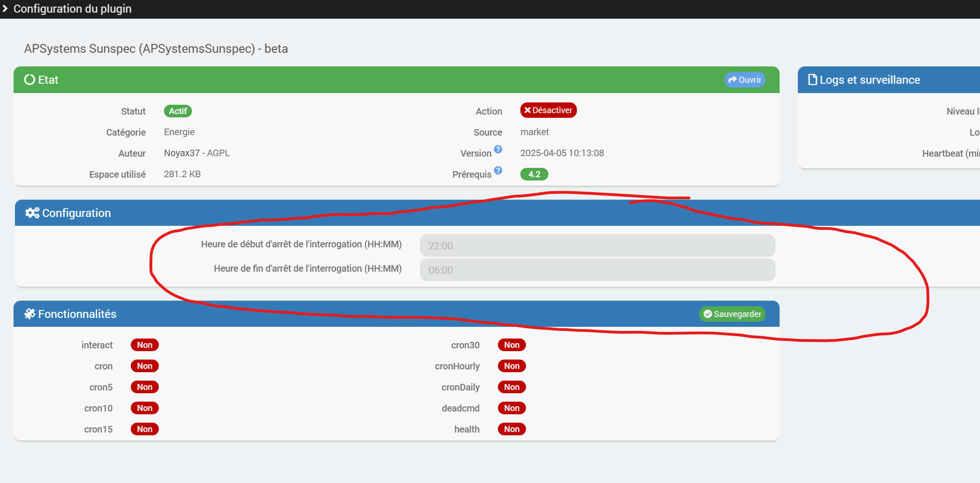Click the Fonctionnalités panel heading text

[77, 314]
